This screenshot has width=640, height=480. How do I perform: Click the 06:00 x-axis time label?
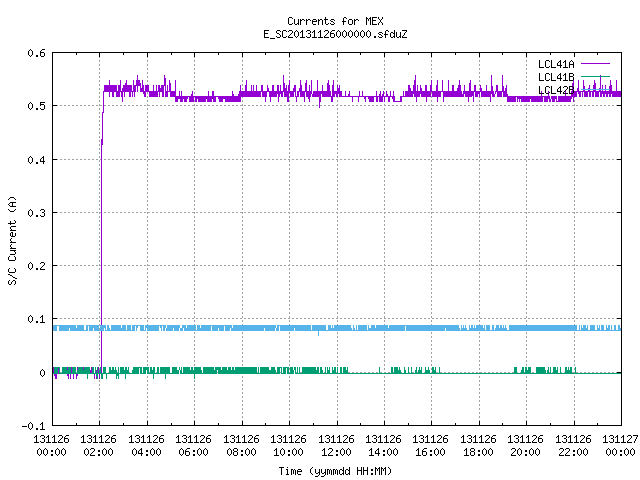(x=193, y=452)
